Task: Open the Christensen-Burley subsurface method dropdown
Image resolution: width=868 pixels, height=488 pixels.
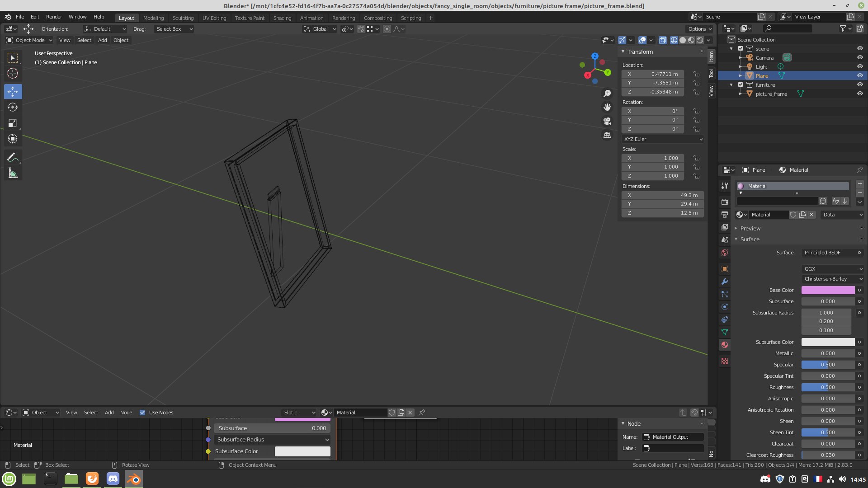Action: tap(833, 279)
